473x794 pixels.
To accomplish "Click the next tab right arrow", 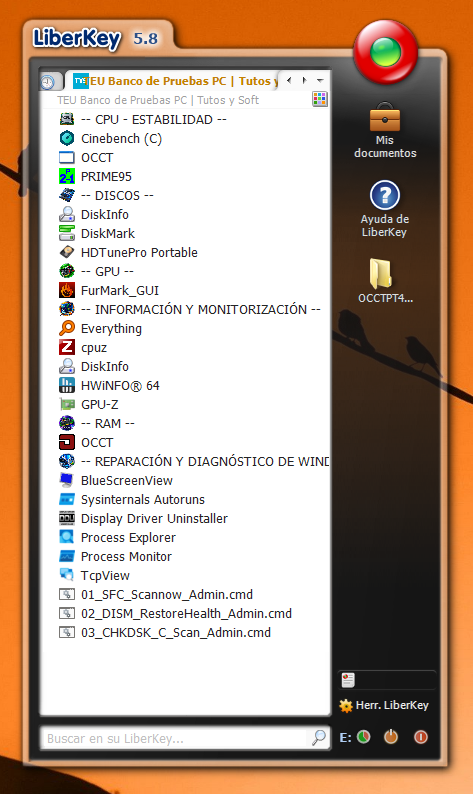I will click(304, 80).
